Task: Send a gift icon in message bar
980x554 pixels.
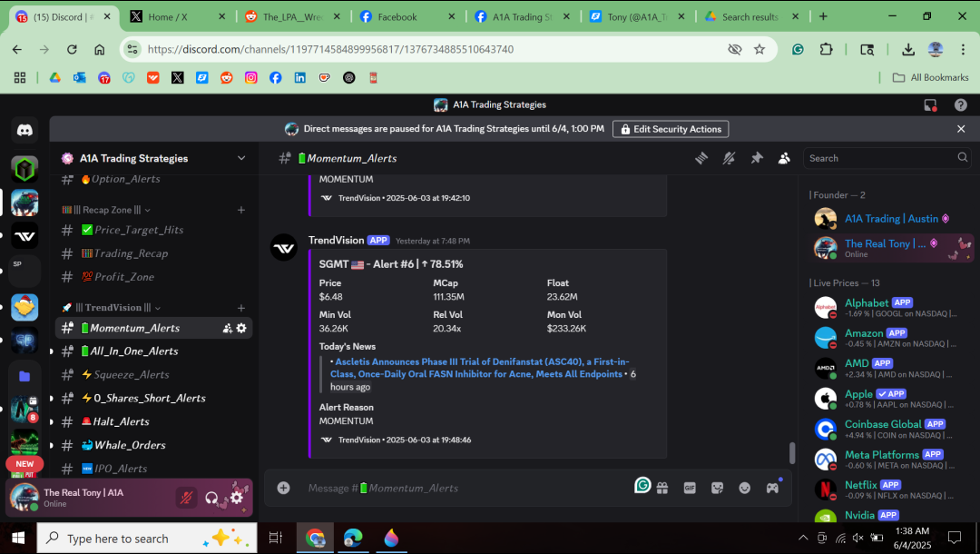Action: [662, 488]
